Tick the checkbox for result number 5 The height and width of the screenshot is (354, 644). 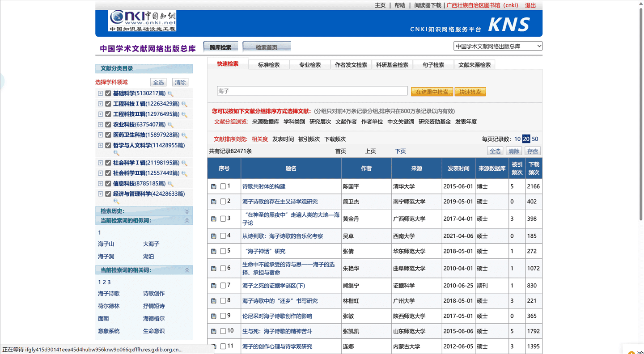(223, 251)
